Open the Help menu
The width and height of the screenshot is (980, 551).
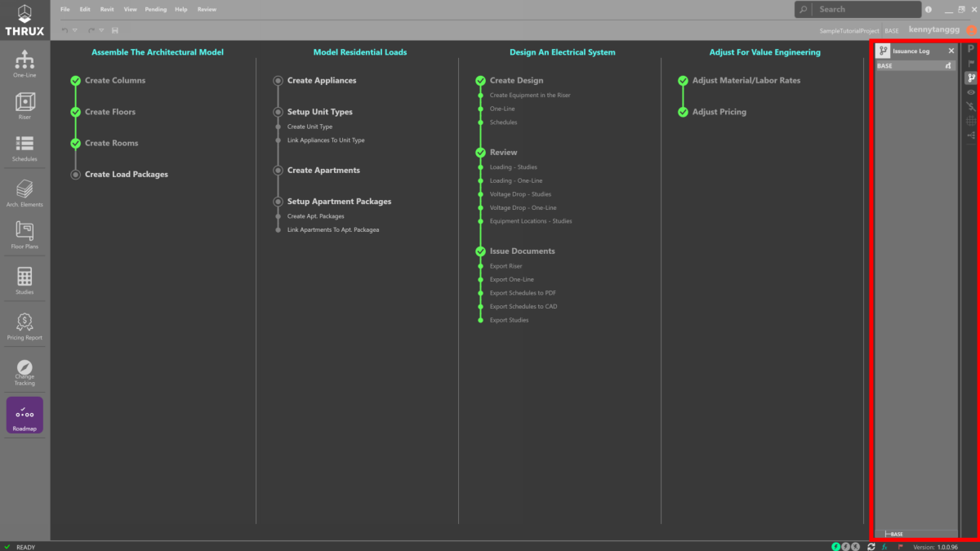coord(181,9)
